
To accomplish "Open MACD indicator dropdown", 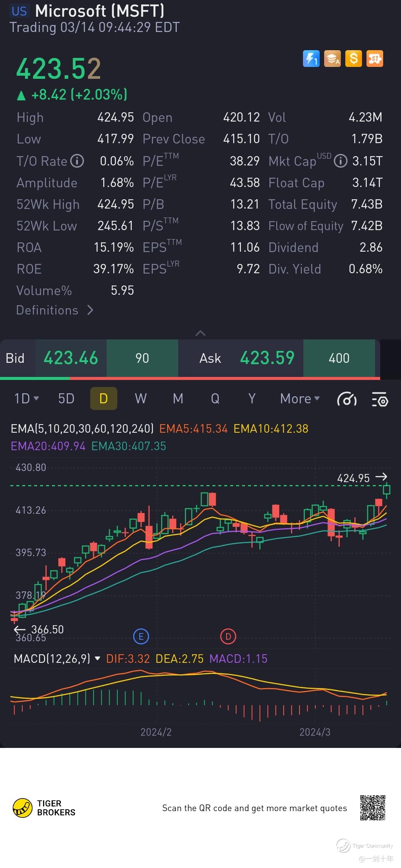I will (57, 659).
